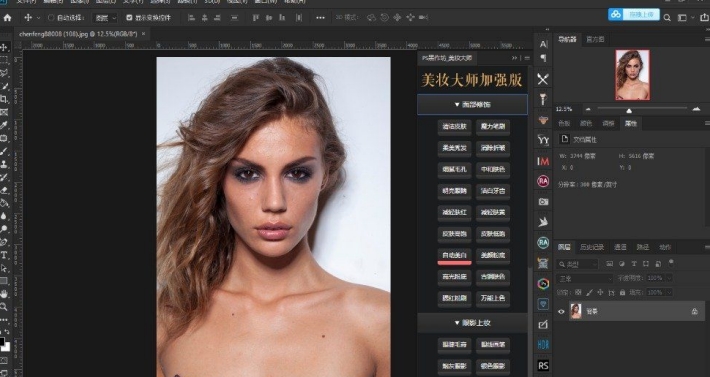Image resolution: width=710 pixels, height=377 pixels.
Task: Select the Hand tool in toolbox
Action: [x=4, y=294]
